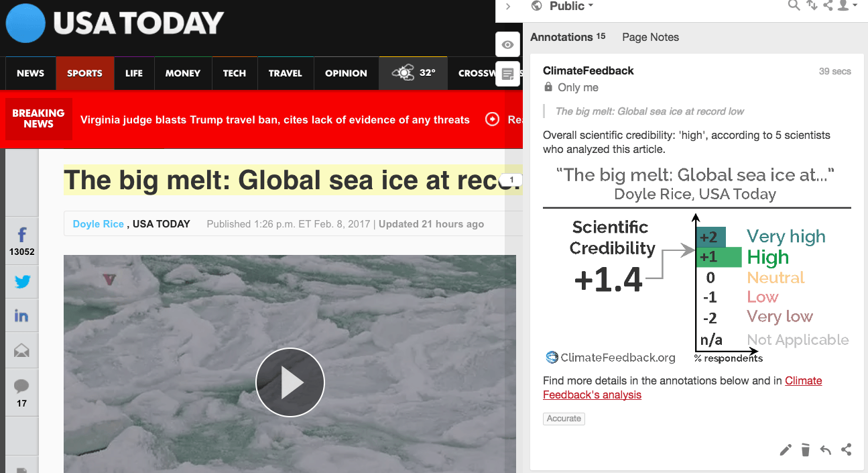The width and height of the screenshot is (868, 473).
Task: Open the user account dropdown menu
Action: click(847, 6)
